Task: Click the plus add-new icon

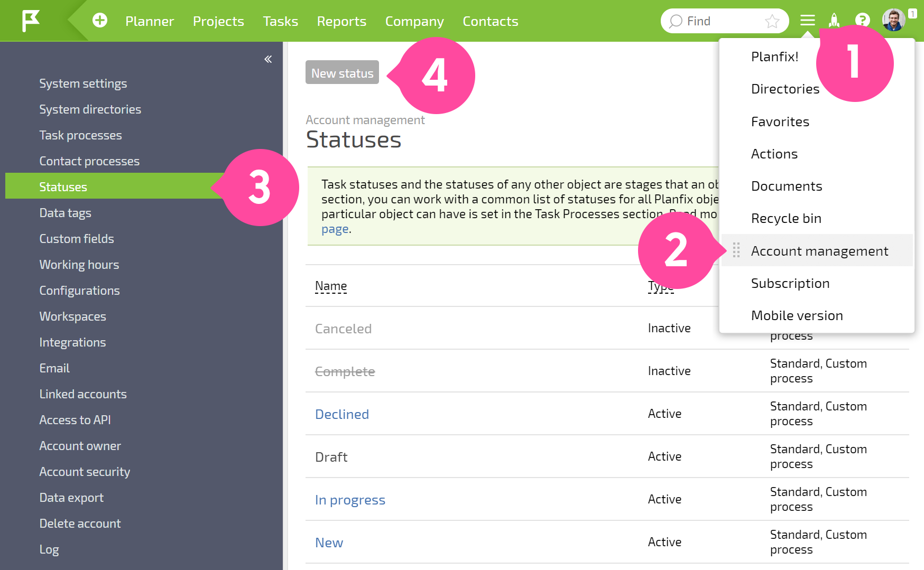Action: [100, 21]
